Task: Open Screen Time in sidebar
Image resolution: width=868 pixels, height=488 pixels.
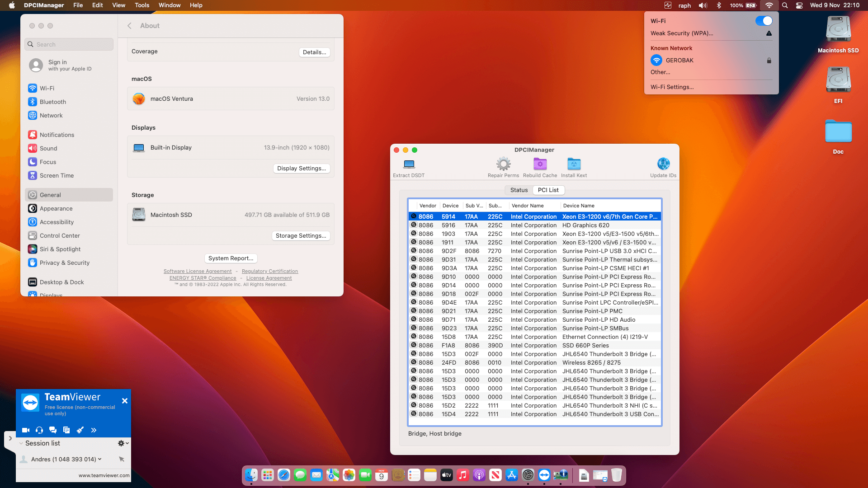Action: pos(69,175)
